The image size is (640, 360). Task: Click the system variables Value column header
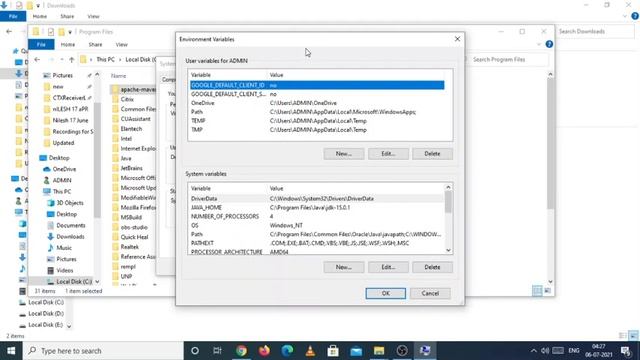276,189
